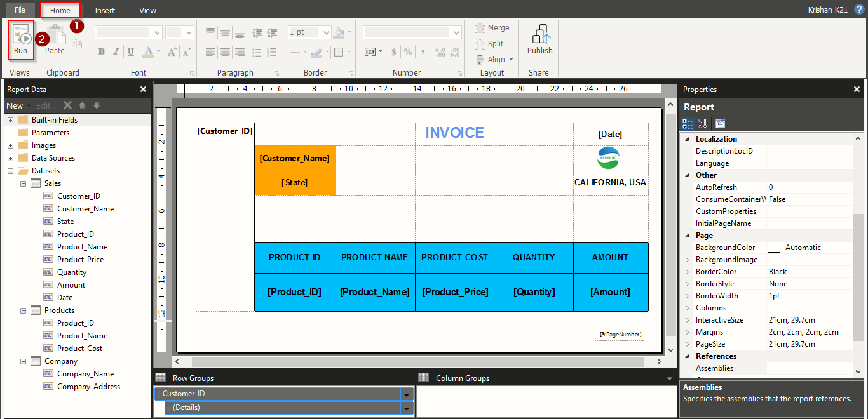Split the selected cell
868x419 pixels.
pos(489,43)
